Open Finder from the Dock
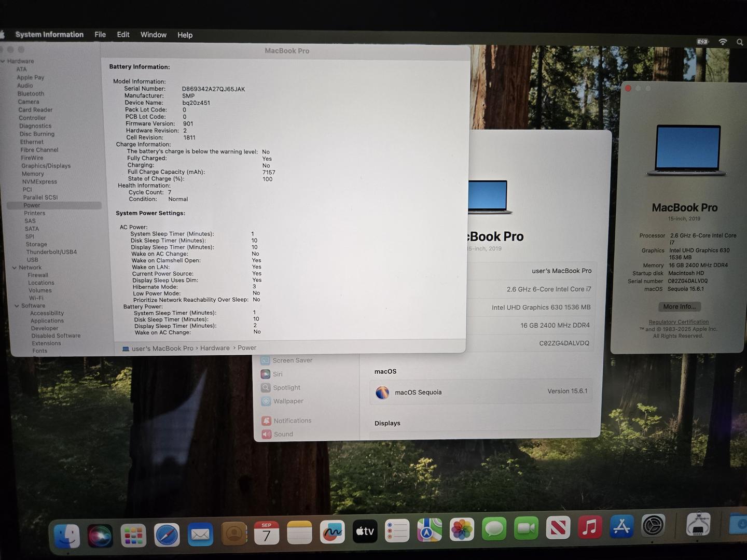The height and width of the screenshot is (560, 747). coord(67,536)
